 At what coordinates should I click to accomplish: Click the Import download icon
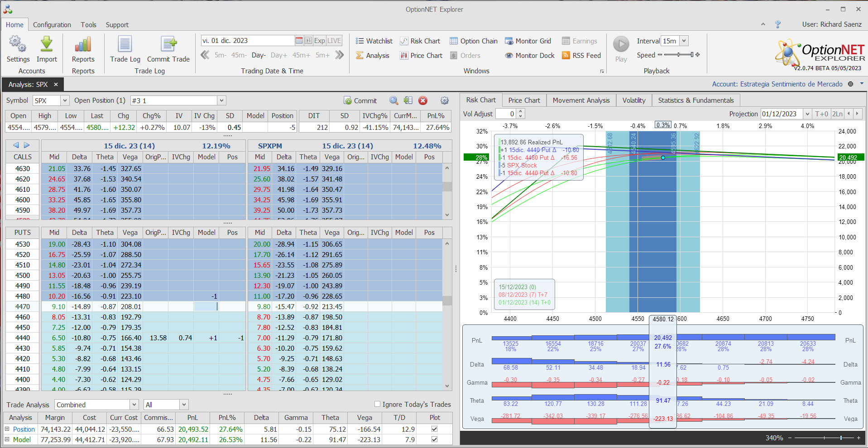[47, 44]
